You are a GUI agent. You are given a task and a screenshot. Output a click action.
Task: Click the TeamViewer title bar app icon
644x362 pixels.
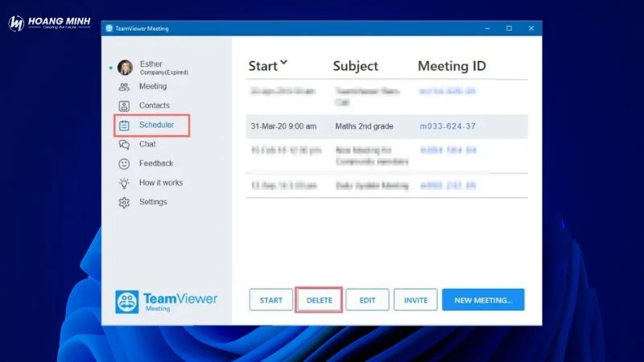109,28
